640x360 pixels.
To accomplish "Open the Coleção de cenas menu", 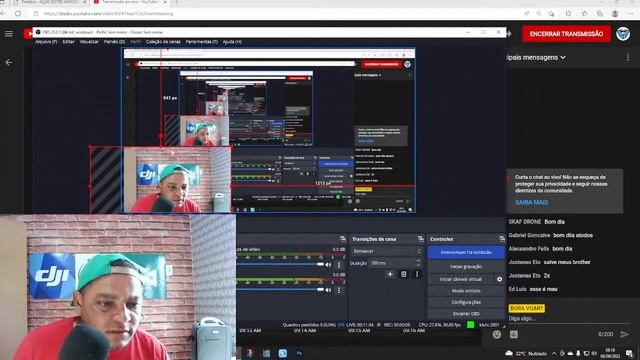I will 163,42.
